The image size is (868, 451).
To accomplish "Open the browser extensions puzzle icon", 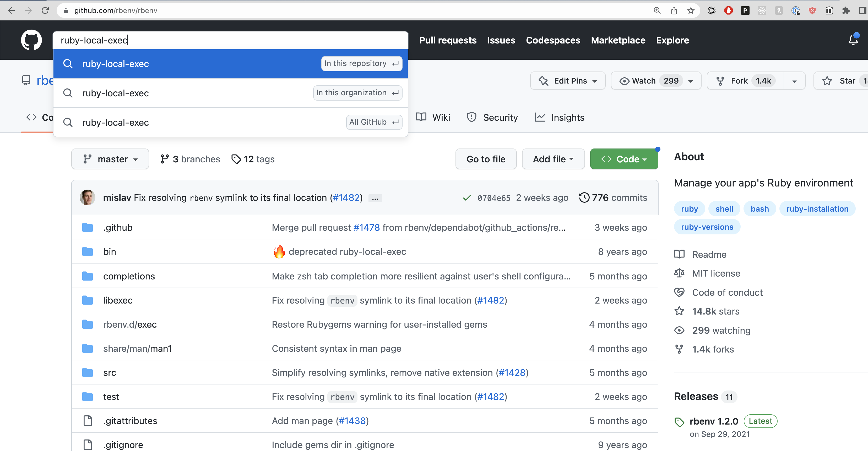I will pos(846,10).
